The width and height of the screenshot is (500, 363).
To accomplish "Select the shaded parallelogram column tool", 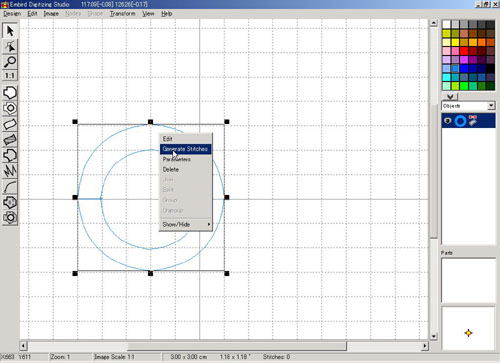I will 10,139.
